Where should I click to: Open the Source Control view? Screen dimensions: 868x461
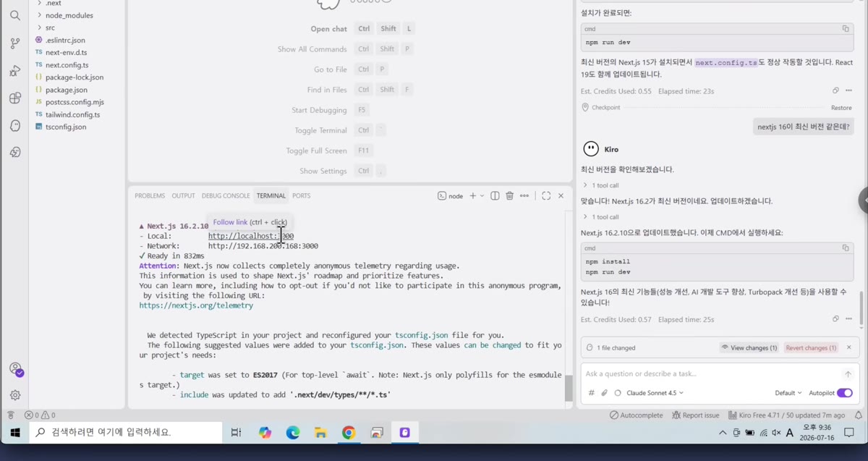15,43
